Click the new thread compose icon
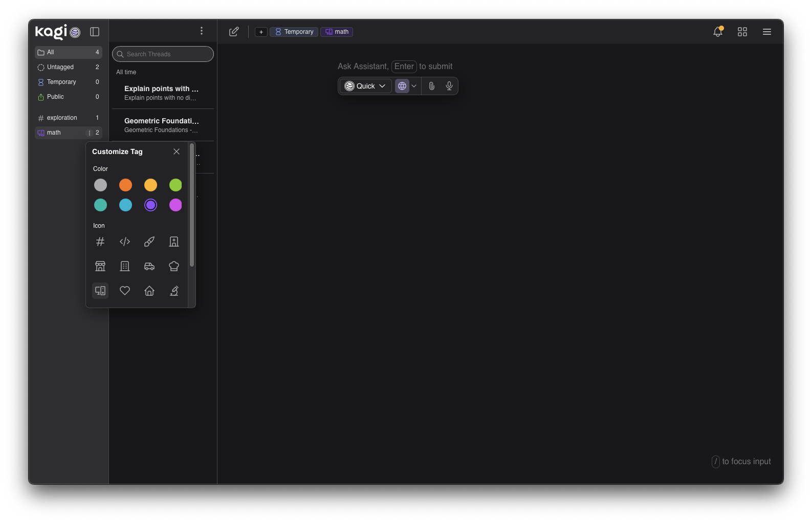This screenshot has height=522, width=812. (234, 32)
